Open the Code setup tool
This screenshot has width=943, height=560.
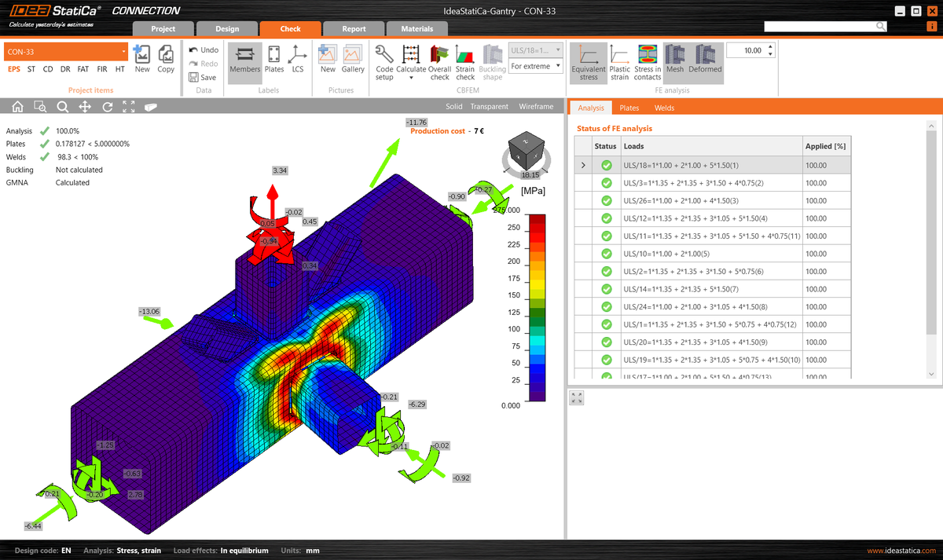[383, 61]
